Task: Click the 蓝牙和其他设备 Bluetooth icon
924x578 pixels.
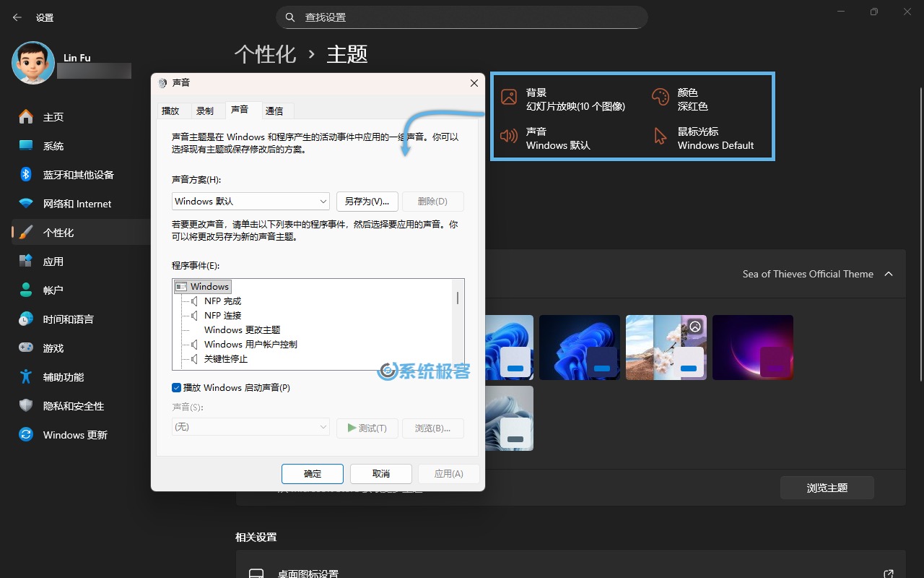Action: [25, 174]
